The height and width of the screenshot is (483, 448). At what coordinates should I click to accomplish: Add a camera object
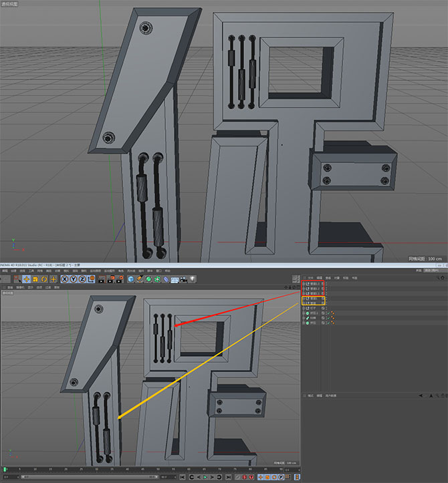184,279
